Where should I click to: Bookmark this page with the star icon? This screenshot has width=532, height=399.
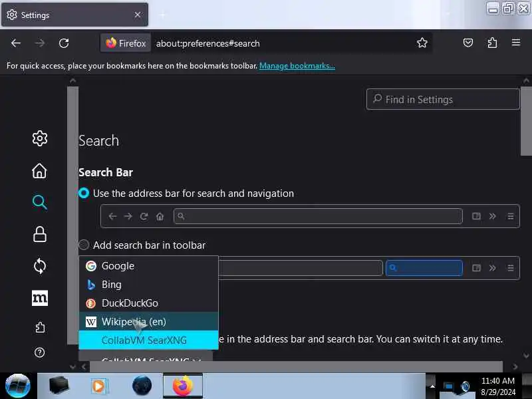click(422, 43)
